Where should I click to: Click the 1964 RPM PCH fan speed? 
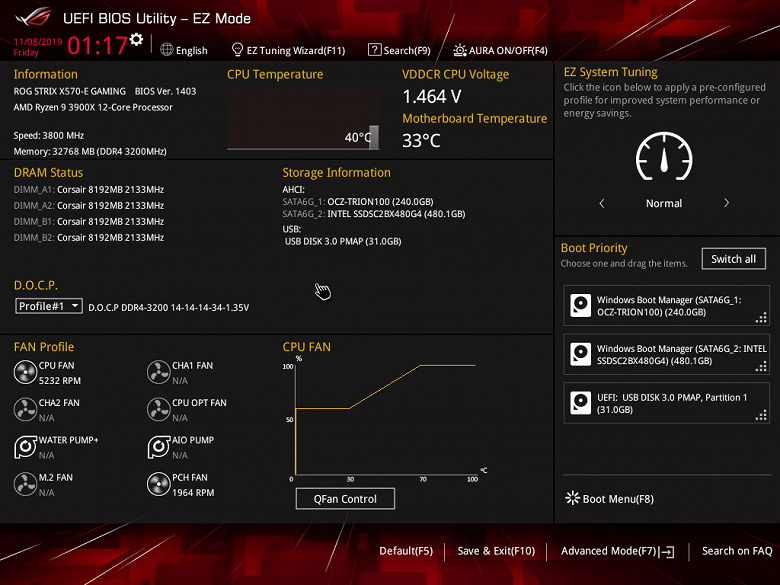pos(193,492)
